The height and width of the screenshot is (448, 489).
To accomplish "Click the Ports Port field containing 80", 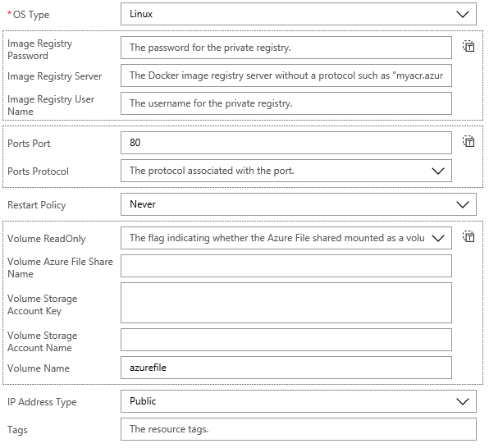I will [286, 143].
